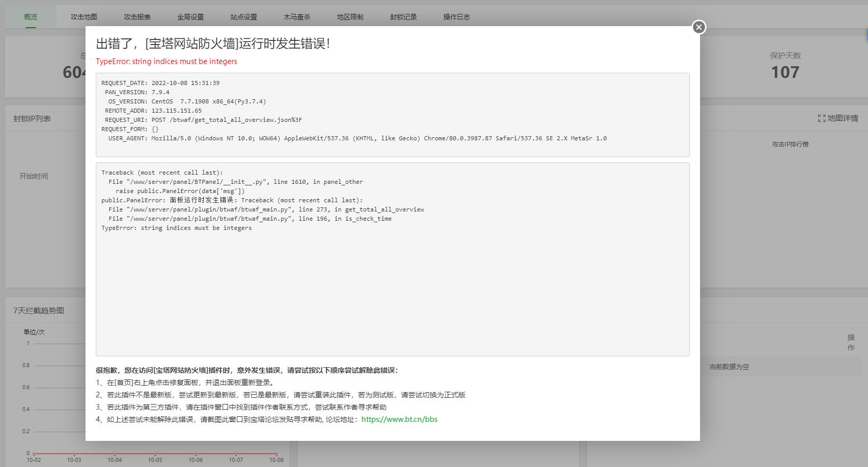Image resolution: width=868 pixels, height=467 pixels.
Task: Go to the 全局设置 tab
Action: click(190, 17)
